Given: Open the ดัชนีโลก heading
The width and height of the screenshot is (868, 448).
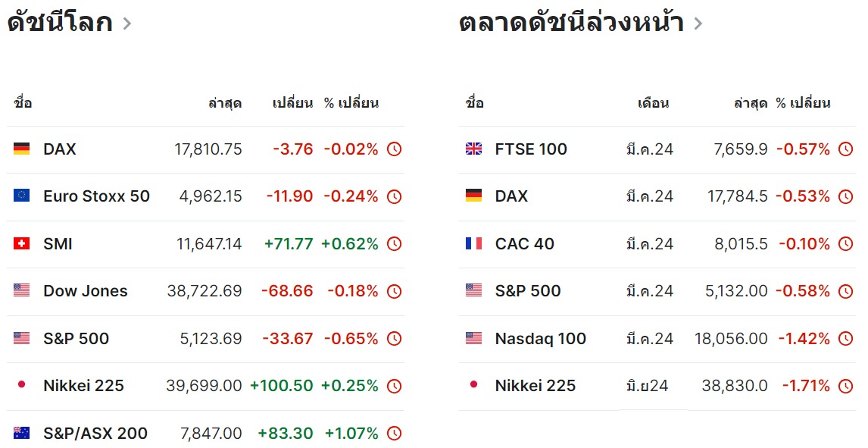Looking at the screenshot, I should tap(60, 23).
